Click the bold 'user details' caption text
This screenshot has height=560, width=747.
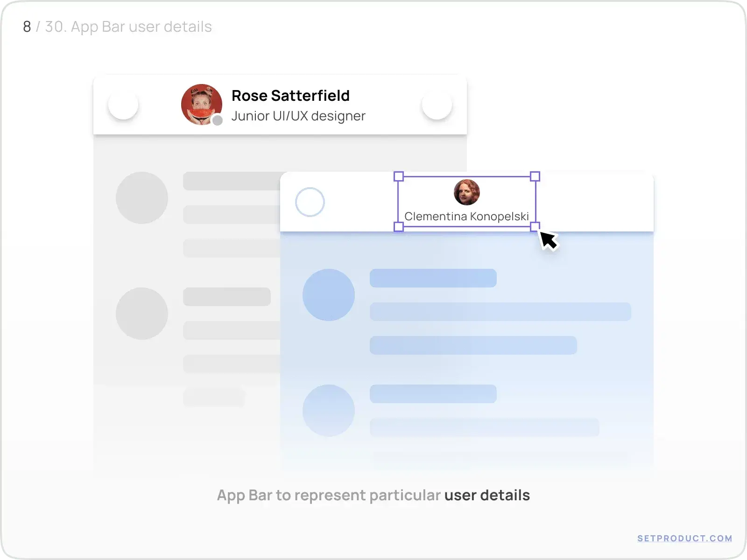487,495
